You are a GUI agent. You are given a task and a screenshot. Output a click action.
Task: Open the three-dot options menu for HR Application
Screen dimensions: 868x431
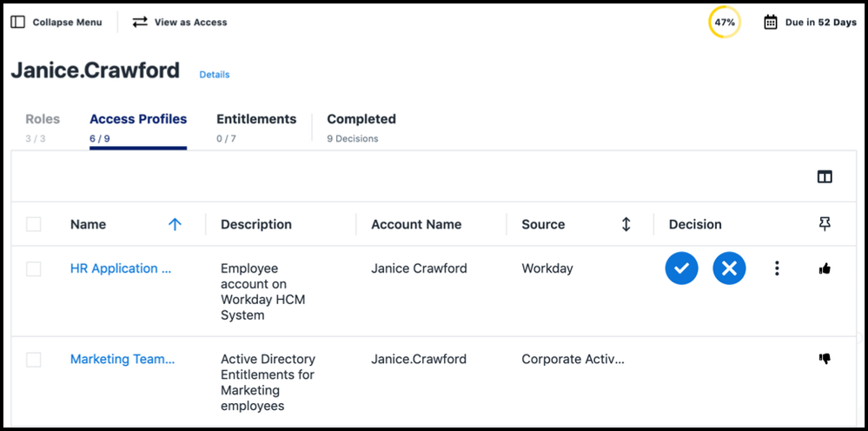[x=778, y=269]
